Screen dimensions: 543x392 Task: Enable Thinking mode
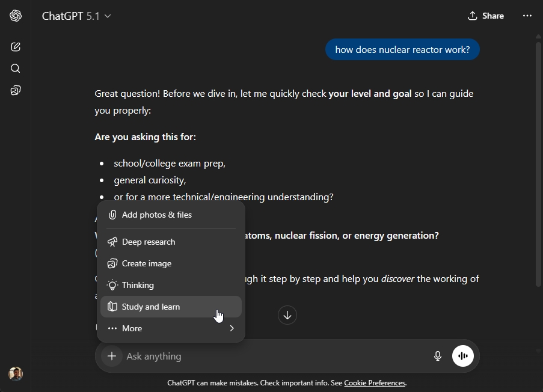138,285
